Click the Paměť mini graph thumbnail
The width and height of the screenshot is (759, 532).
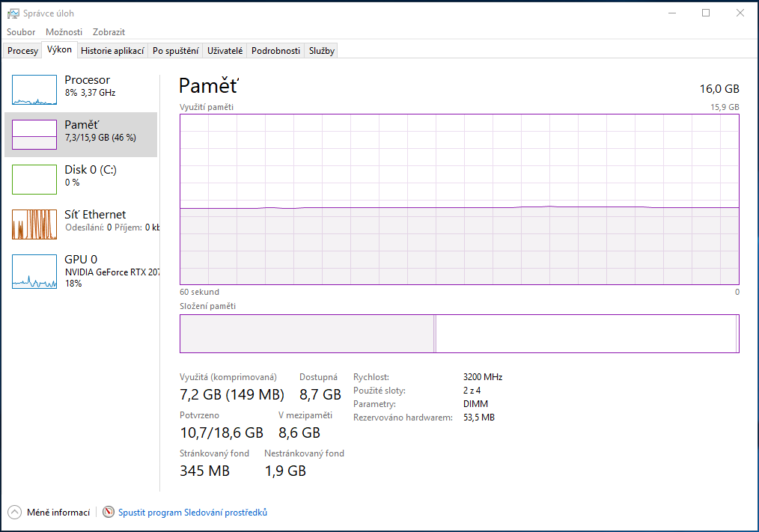34,135
